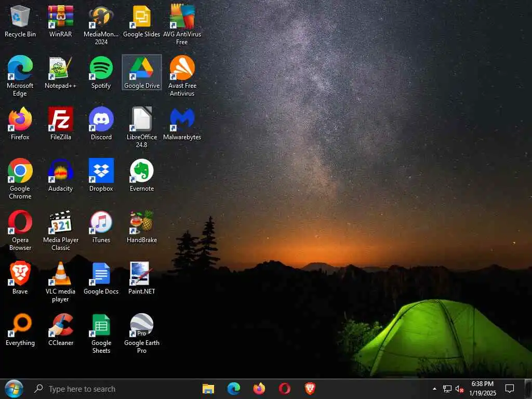Click the muted volume tray icon

coord(459,389)
